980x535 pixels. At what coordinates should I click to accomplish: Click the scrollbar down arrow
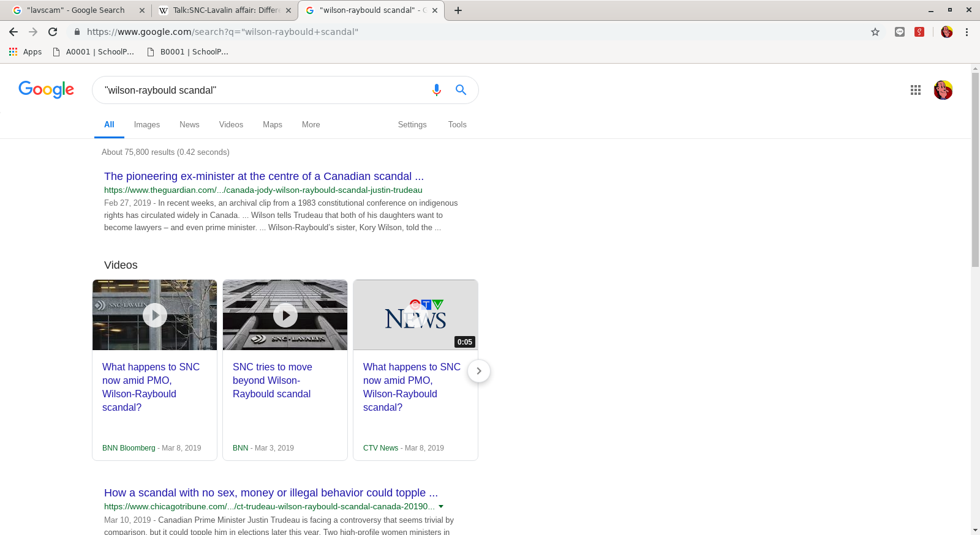coord(975,530)
